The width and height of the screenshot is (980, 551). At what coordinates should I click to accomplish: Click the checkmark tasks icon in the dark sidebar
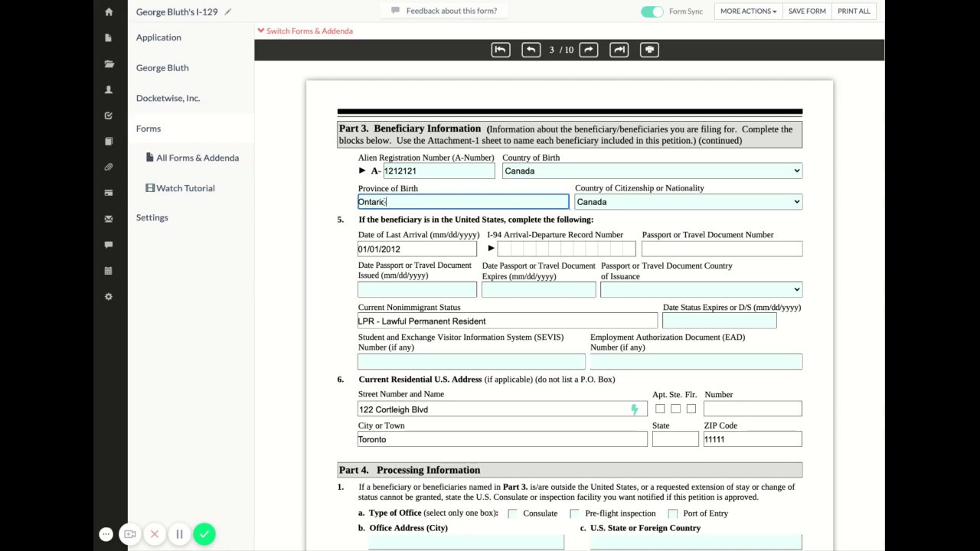[x=109, y=116]
